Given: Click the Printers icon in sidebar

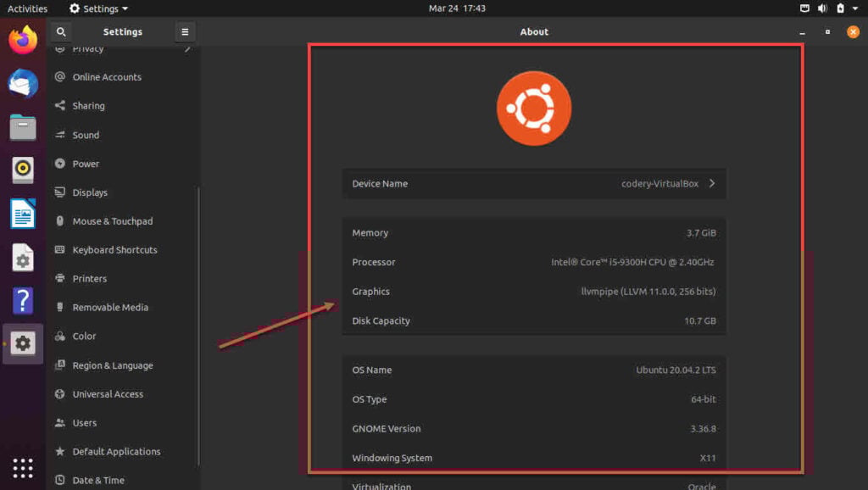Looking at the screenshot, I should pos(60,278).
